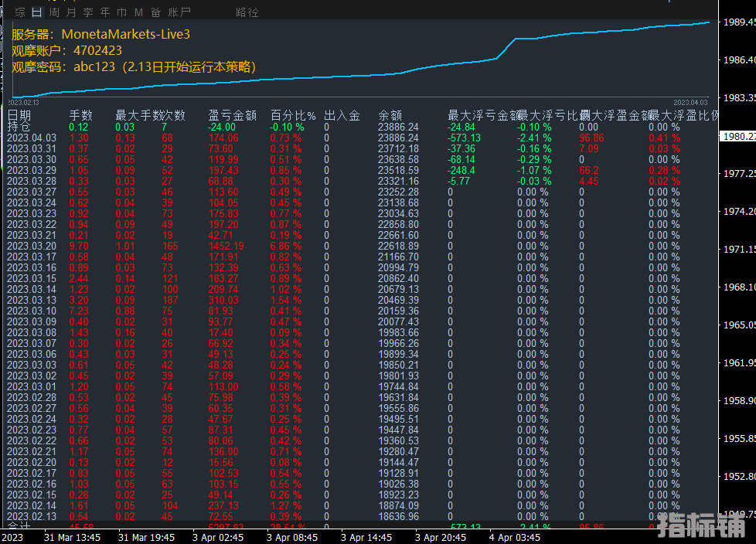Open the 备 notes tab
The height and width of the screenshot is (544, 756).
pyautogui.click(x=155, y=12)
